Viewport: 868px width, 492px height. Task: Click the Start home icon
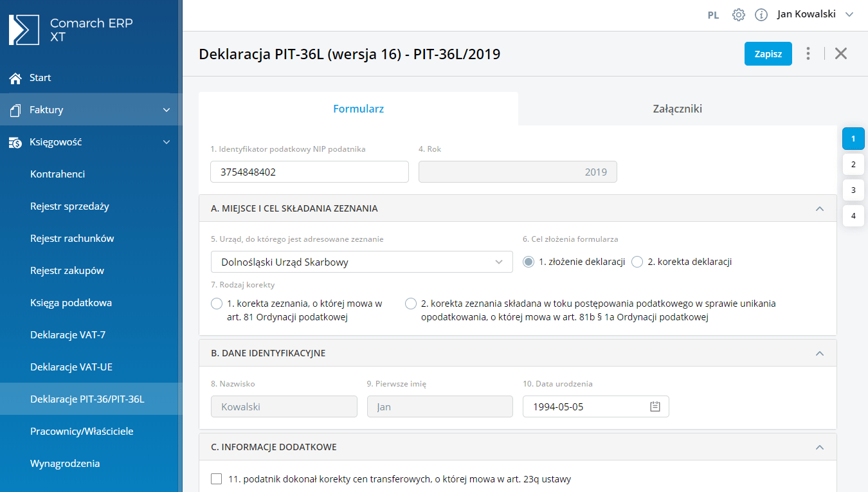click(x=15, y=78)
